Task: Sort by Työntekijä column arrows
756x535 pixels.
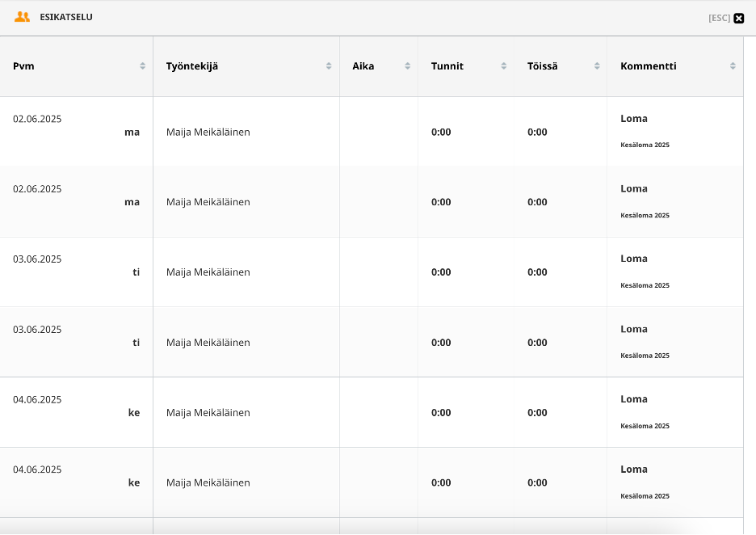Action: pos(329,66)
